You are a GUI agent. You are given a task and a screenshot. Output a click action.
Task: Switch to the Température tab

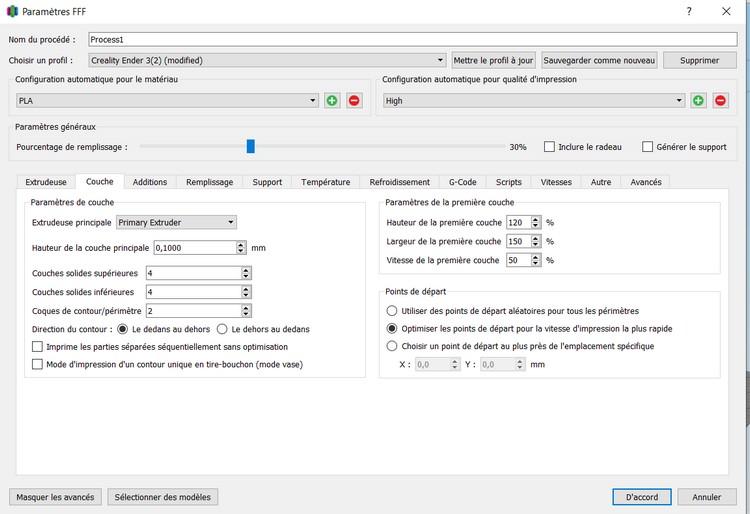point(325,182)
